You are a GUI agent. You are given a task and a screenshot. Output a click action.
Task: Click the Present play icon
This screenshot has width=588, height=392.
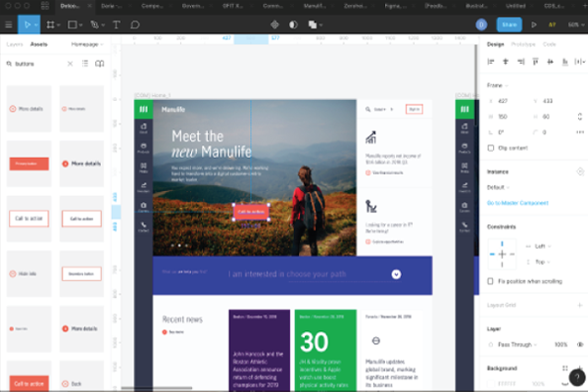point(534,24)
